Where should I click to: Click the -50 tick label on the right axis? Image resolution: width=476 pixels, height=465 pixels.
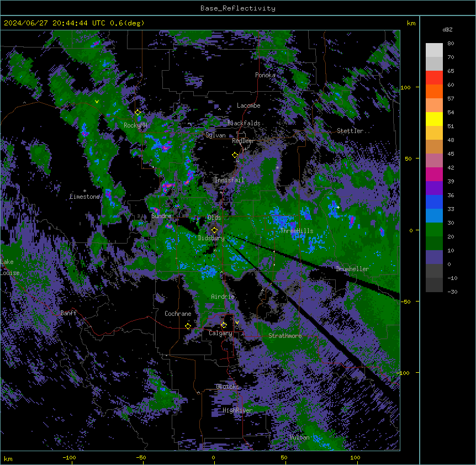click(405, 302)
